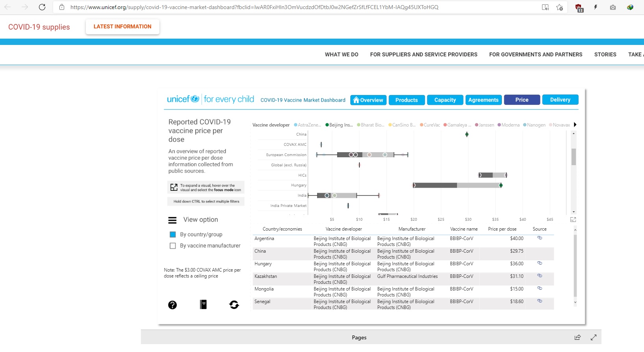The height and width of the screenshot is (352, 644).
Task: Reload the page with browser refresh icon
Action: click(42, 7)
